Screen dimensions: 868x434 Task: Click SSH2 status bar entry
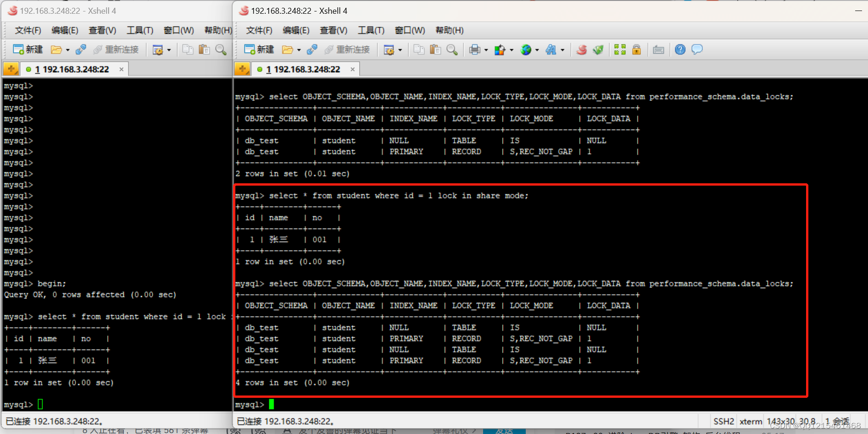click(x=723, y=421)
